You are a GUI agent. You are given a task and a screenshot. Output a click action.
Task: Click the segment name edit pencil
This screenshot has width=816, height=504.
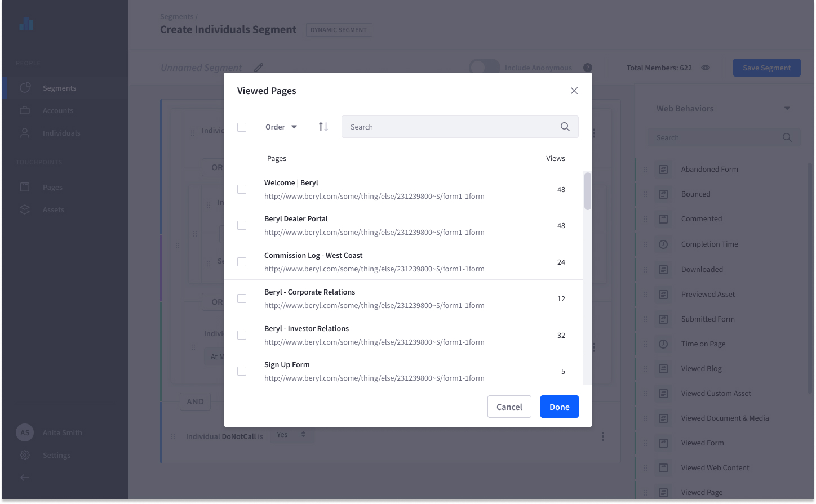[x=258, y=67]
